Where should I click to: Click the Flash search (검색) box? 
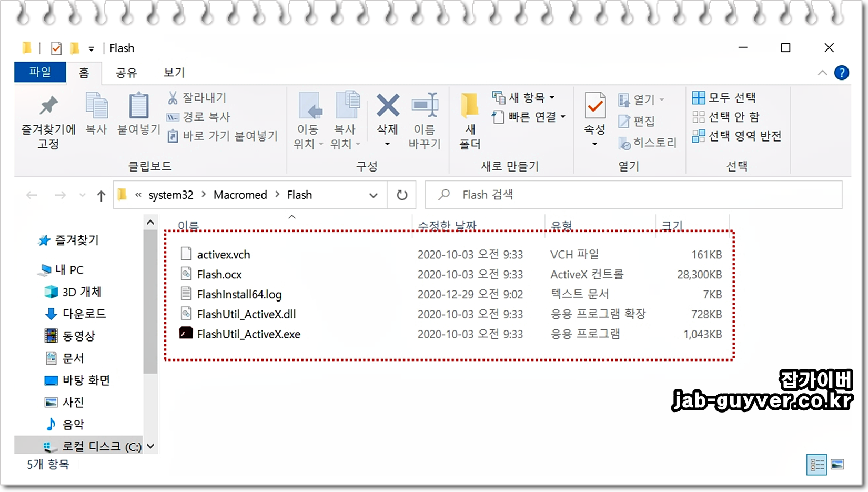(x=633, y=195)
